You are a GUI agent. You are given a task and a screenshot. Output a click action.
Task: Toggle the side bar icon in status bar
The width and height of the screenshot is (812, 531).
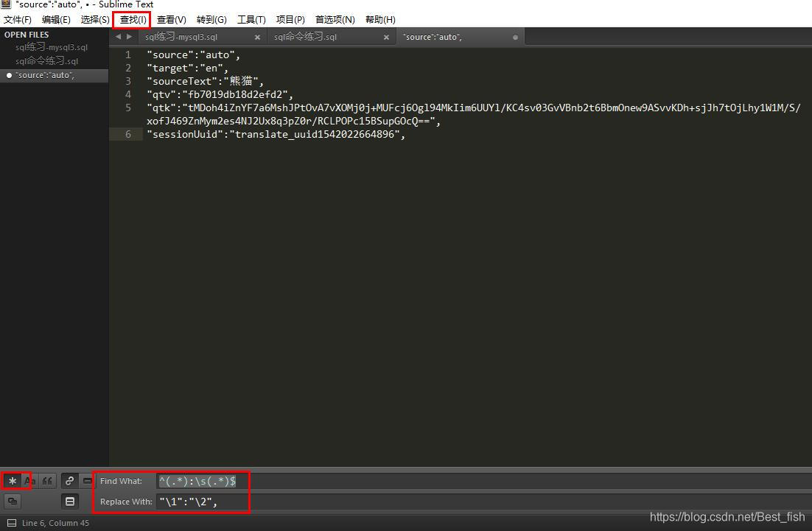pyautogui.click(x=11, y=523)
